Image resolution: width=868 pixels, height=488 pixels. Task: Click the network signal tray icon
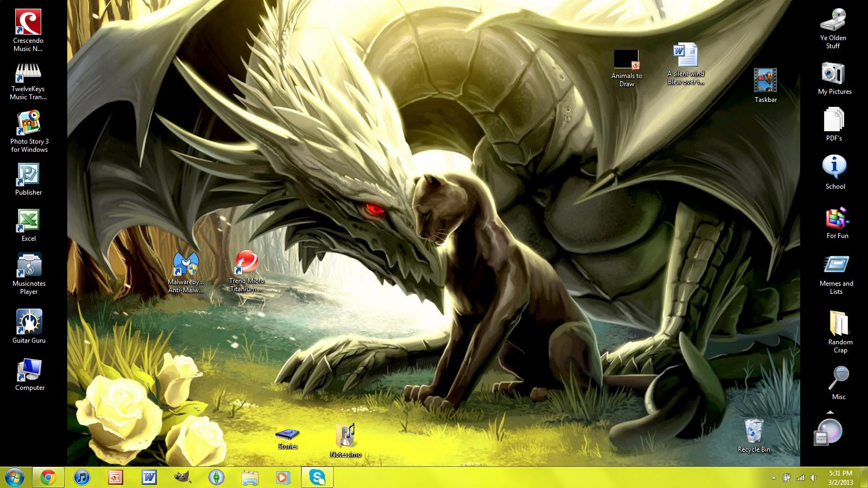coord(800,478)
